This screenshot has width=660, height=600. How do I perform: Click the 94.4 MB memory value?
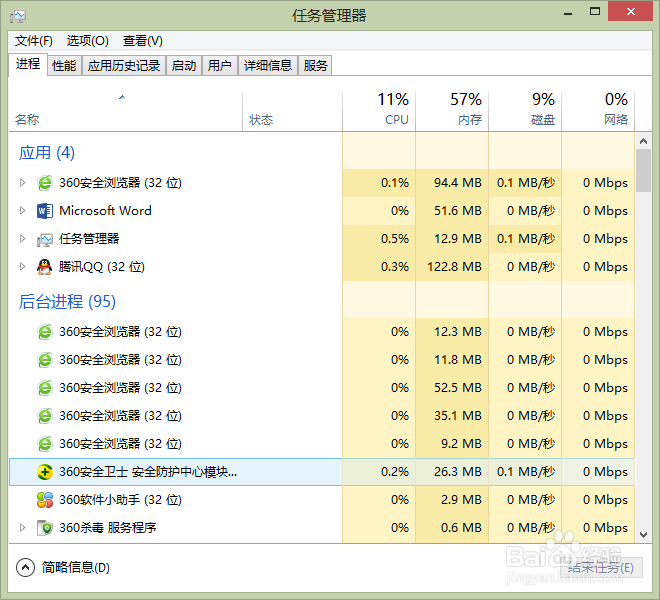458,183
